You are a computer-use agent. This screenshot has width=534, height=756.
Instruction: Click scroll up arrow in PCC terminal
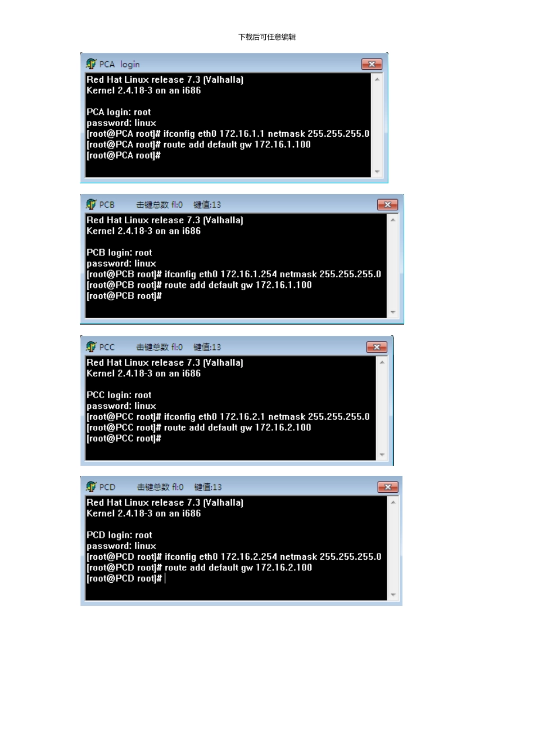(x=382, y=362)
